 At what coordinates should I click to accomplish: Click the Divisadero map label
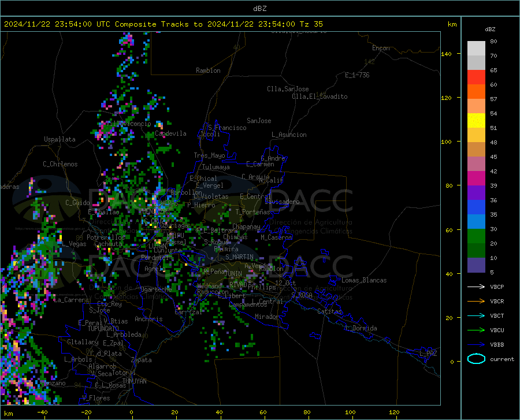click(282, 202)
